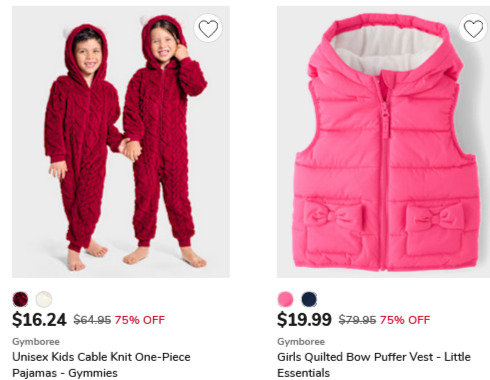This screenshot has width=490, height=380.
Task: Click Gymboree brand label above vest title
Action: coord(301,342)
